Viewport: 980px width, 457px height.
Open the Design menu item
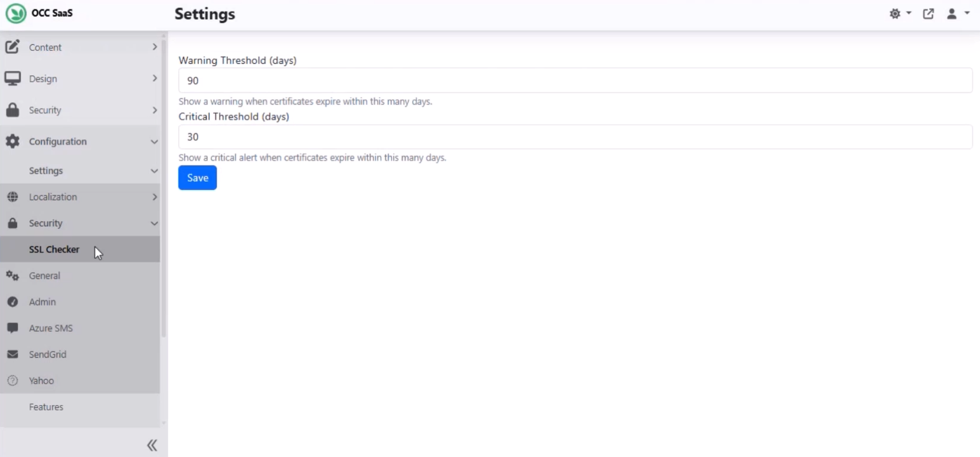point(80,79)
